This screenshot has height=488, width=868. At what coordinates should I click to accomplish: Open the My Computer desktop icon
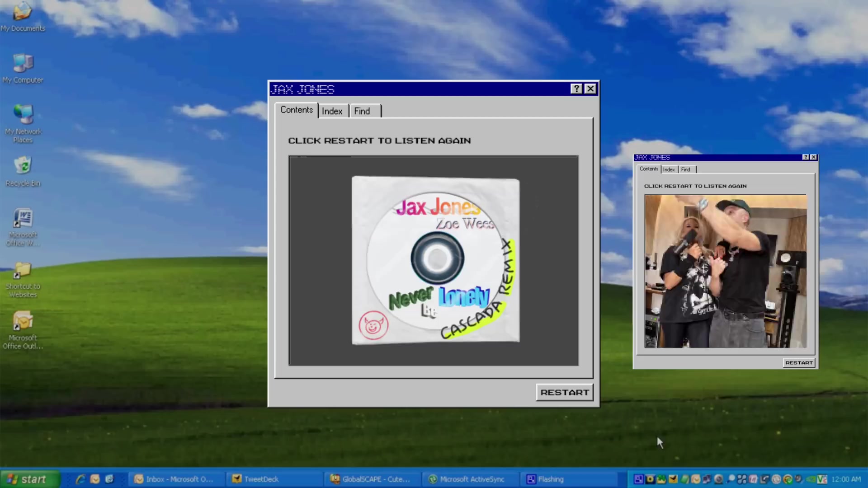23,69
